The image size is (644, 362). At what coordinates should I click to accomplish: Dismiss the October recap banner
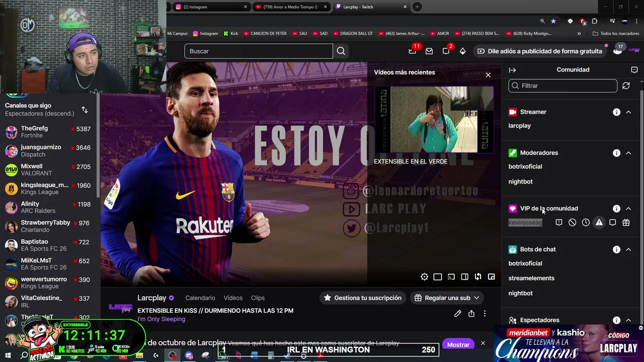[483, 343]
